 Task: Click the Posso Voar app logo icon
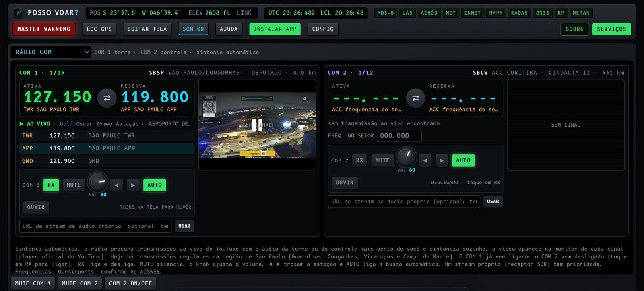click(19, 13)
